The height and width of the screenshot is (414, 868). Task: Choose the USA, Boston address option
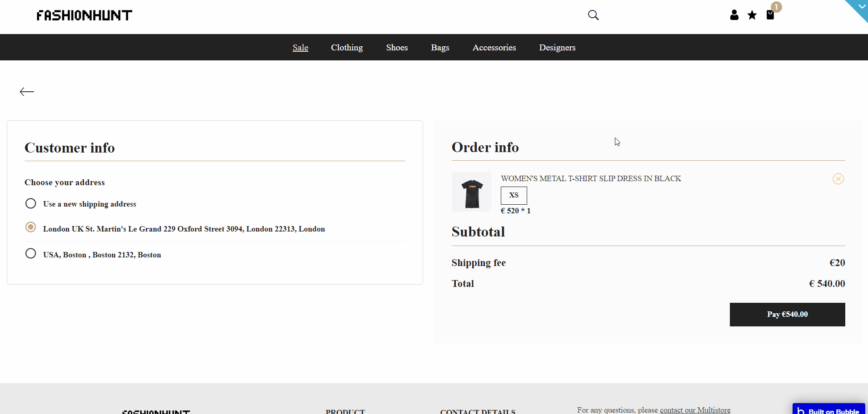31,253
